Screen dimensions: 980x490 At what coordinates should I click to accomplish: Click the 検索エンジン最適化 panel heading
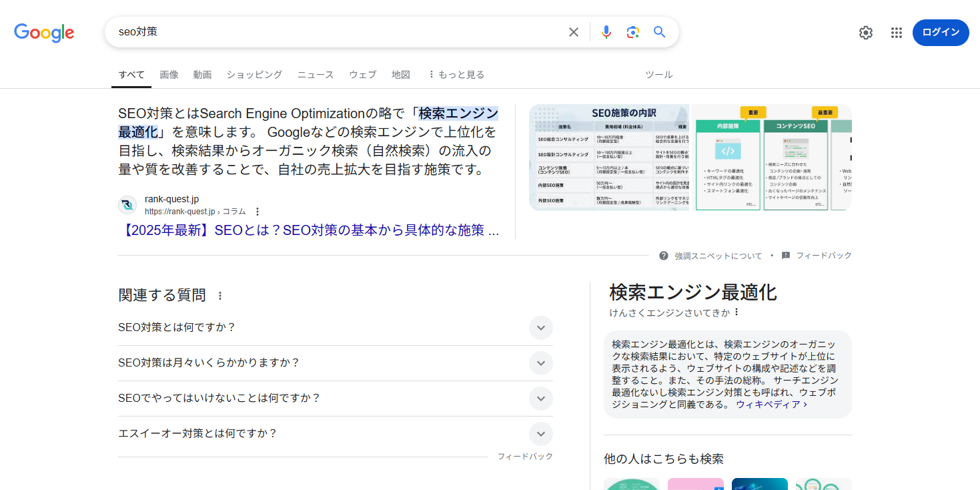click(x=693, y=292)
